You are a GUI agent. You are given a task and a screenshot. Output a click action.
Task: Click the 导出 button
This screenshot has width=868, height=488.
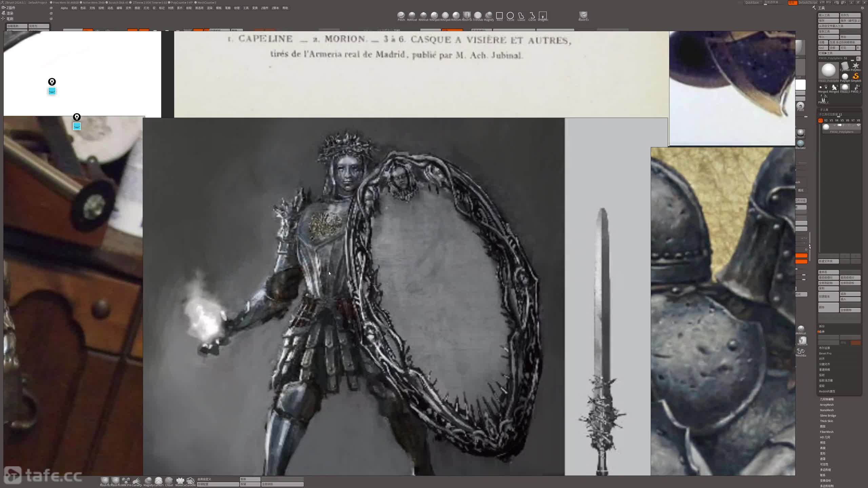click(x=850, y=37)
